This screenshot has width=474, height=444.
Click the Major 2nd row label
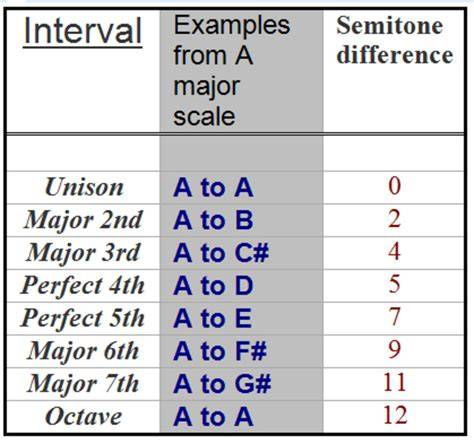[x=83, y=220]
